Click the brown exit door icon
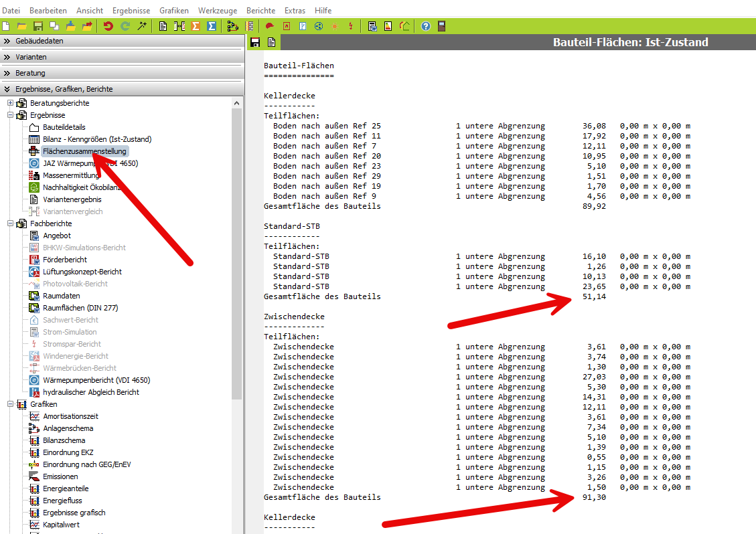This screenshot has height=534, width=756. 441,26
